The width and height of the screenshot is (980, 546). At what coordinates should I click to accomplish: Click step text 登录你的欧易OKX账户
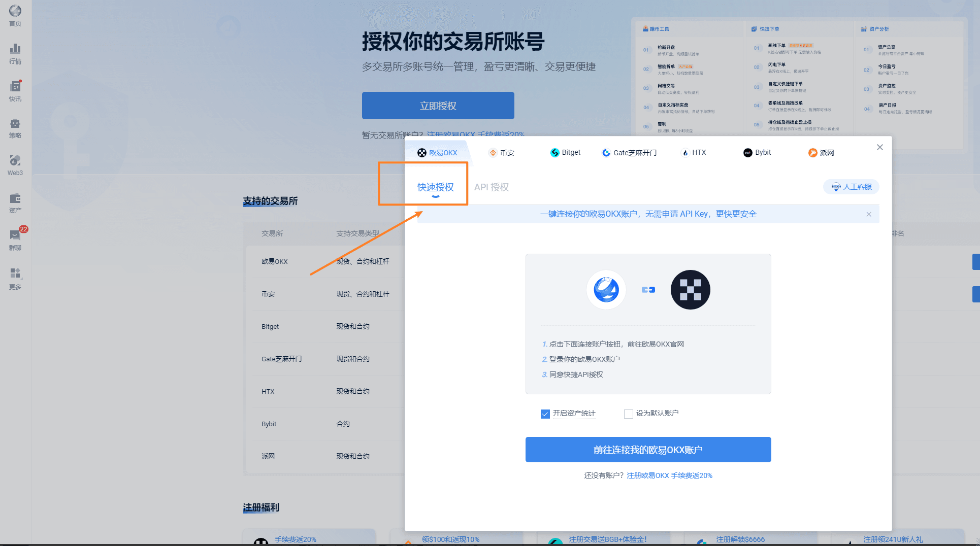584,359
